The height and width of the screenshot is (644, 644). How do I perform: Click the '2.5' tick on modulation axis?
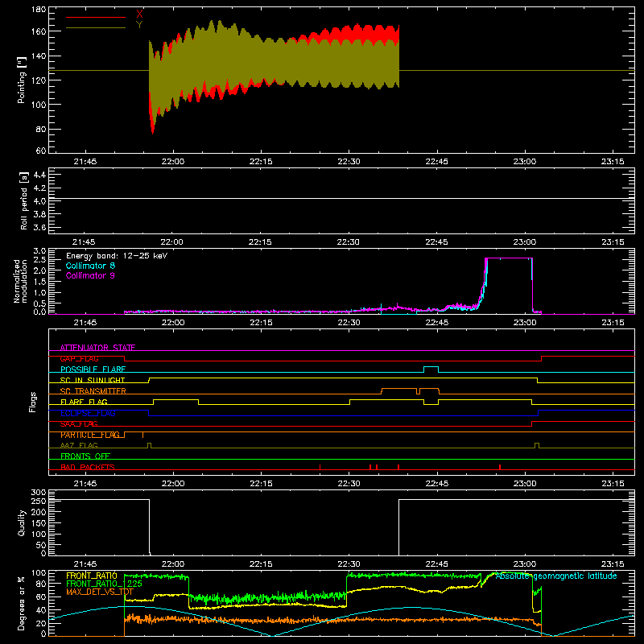[x=39, y=260]
